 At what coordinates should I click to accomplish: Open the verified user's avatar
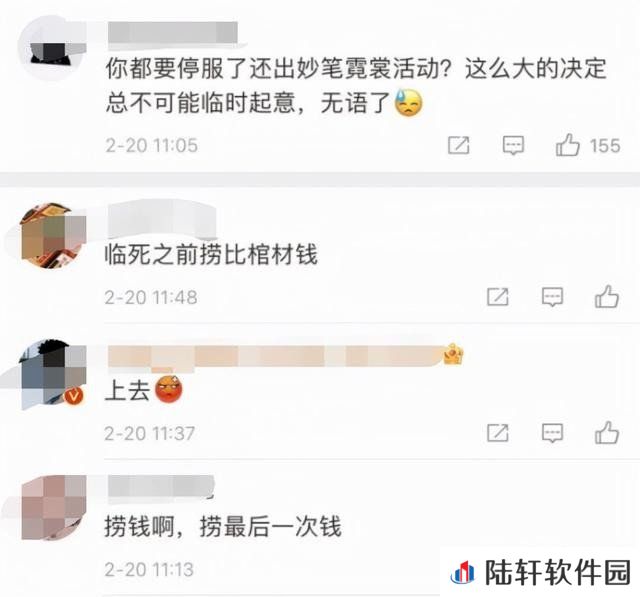tap(53, 373)
